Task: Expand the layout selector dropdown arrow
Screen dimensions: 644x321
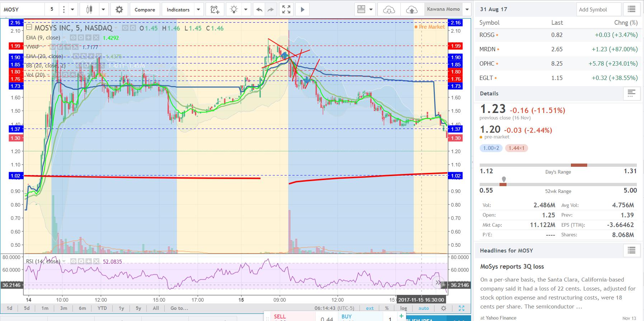Action: coord(371,10)
